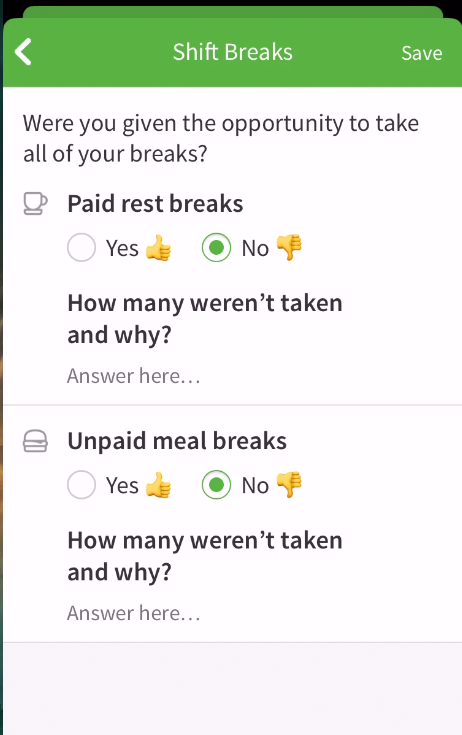Tap thumbs down emoji under Paid rest breaks
Screen dimensions: 462x735
(x=289, y=248)
